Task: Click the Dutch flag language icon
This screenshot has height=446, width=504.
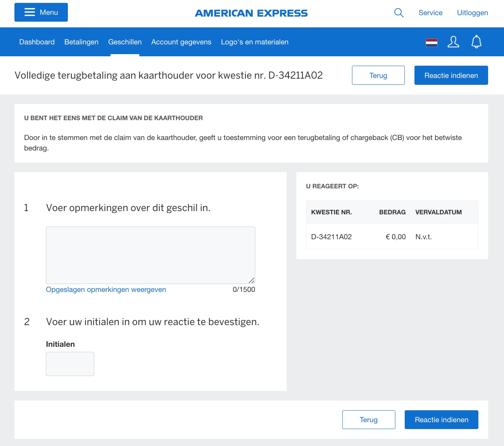Action: pos(431,42)
